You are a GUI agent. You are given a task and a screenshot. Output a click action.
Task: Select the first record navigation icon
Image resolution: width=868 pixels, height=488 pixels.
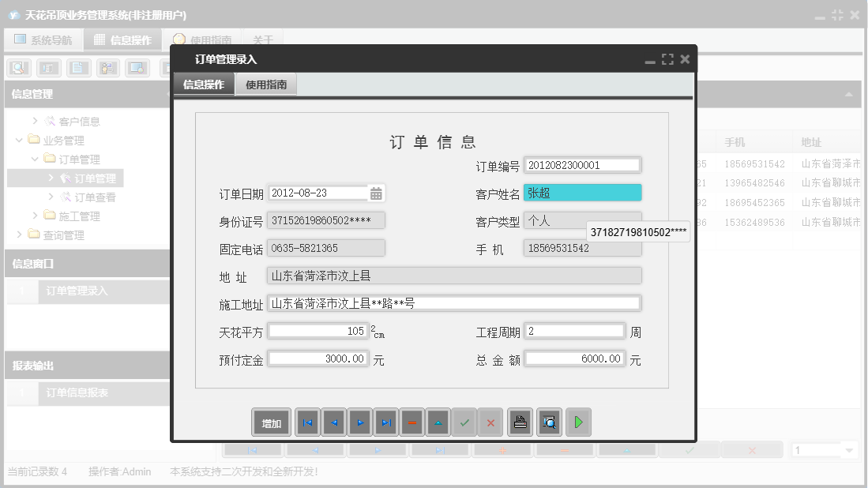click(x=307, y=422)
